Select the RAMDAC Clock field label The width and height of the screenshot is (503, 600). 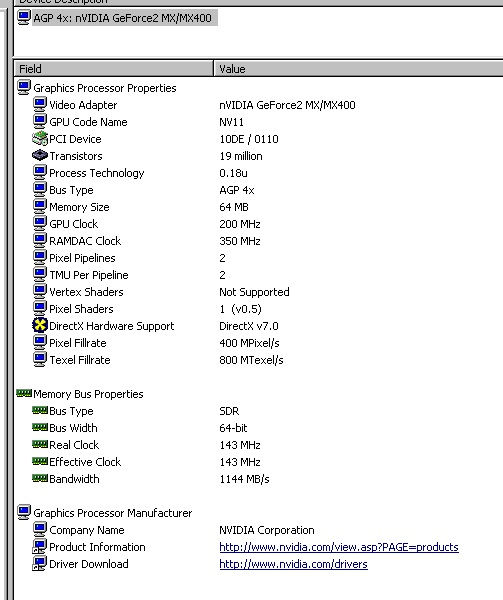[85, 241]
